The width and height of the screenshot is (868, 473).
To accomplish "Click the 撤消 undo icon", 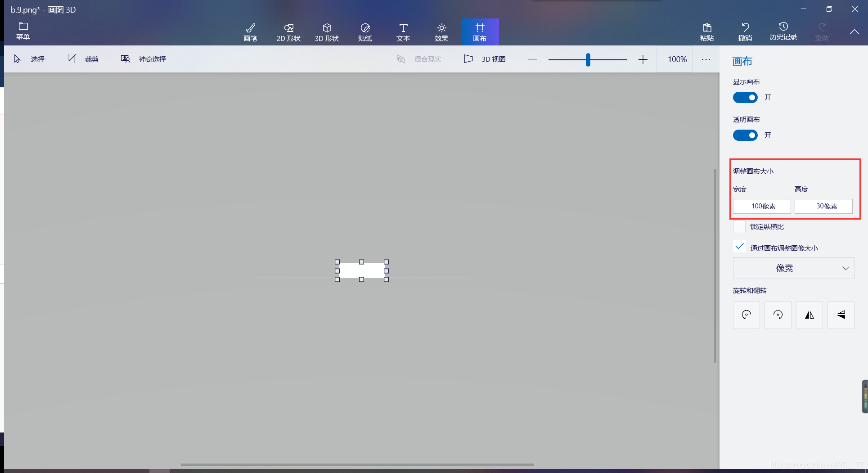I will [745, 27].
